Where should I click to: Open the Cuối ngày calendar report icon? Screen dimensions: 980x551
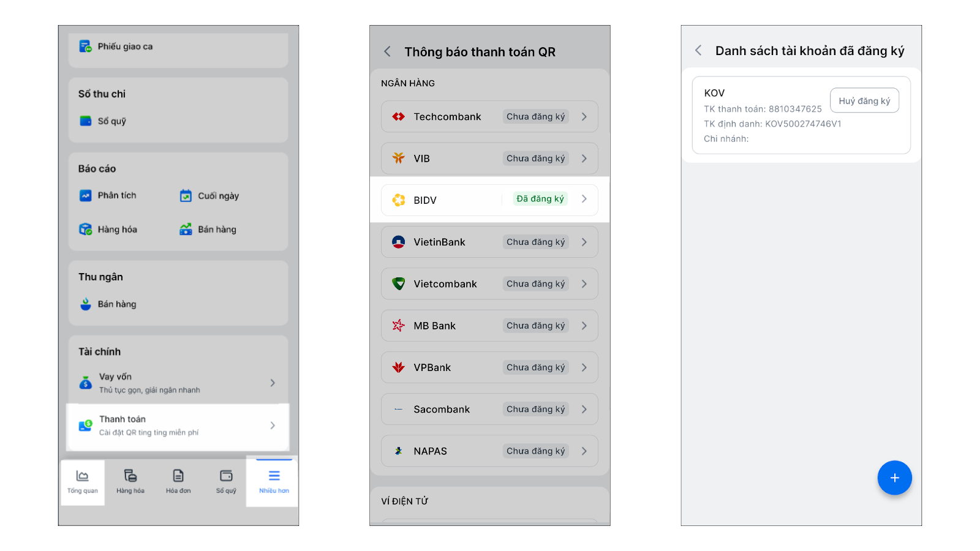[186, 196]
